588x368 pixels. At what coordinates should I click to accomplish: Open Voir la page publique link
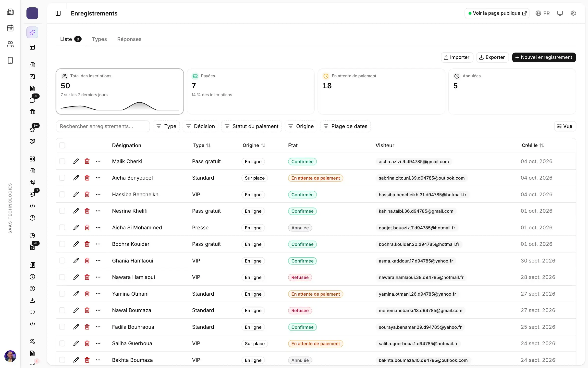point(497,13)
